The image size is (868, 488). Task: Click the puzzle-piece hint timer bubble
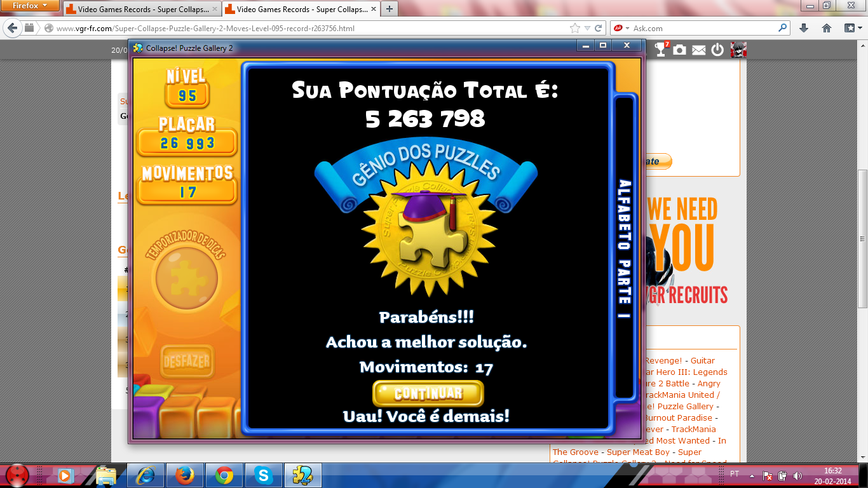(x=186, y=278)
